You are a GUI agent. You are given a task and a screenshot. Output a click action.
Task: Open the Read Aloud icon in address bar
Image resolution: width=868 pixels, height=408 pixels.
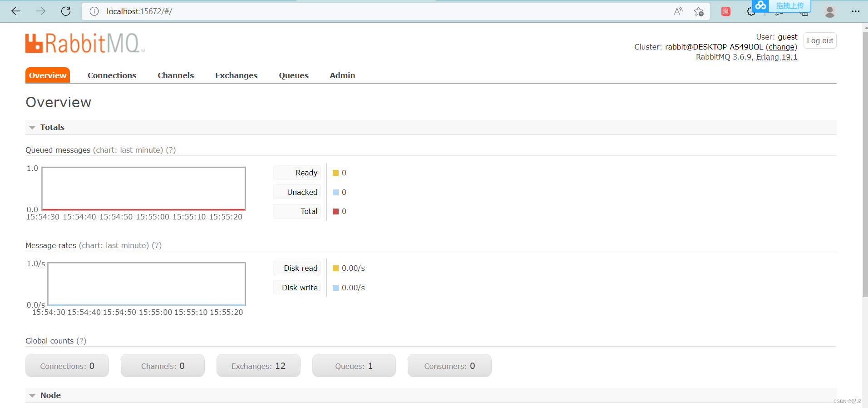[678, 11]
